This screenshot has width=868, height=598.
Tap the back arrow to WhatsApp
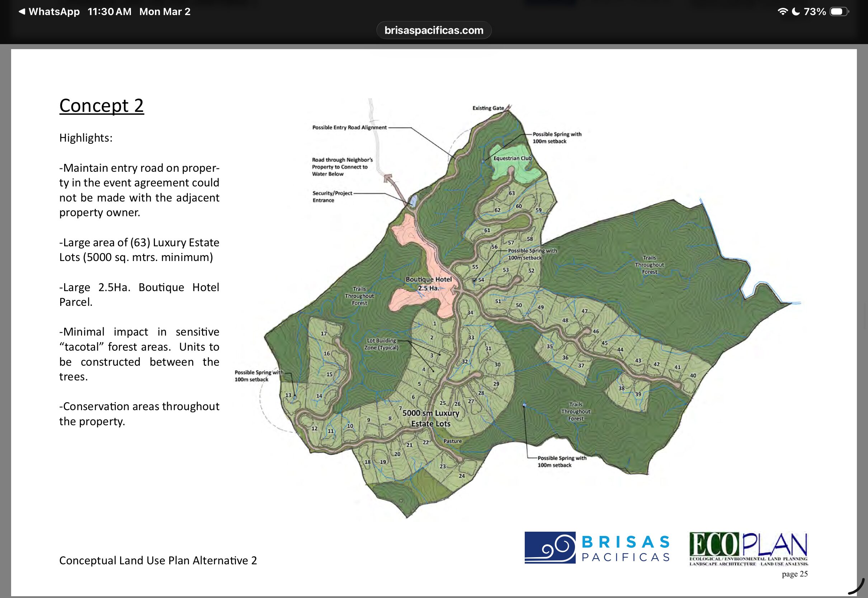coord(22,11)
